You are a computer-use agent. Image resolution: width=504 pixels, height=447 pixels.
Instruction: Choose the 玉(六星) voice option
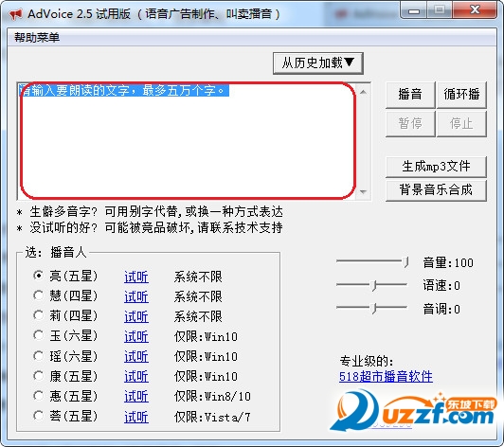pos(38,335)
